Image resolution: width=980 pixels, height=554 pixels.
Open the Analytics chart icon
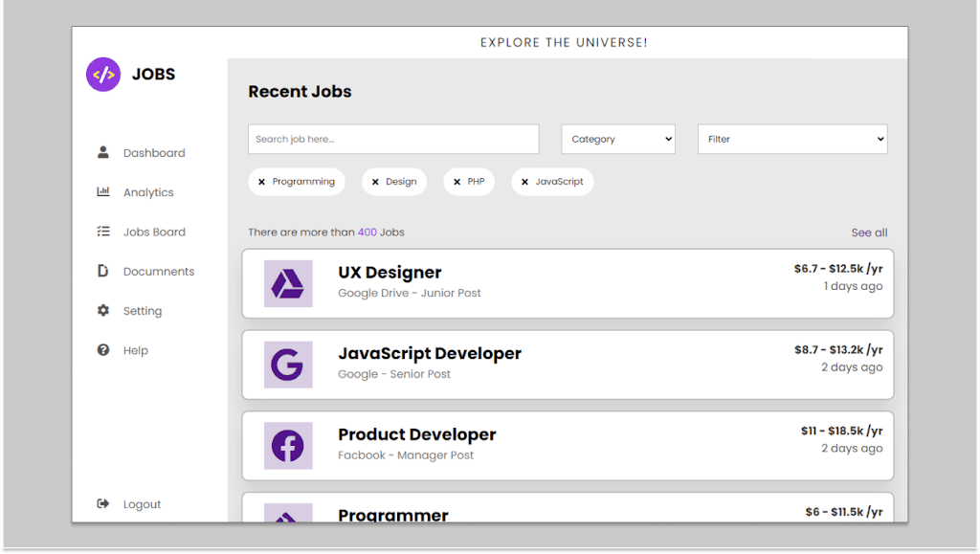[103, 191]
